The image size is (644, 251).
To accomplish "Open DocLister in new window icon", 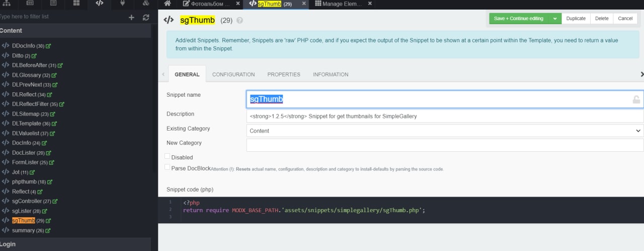I will 49,153.
